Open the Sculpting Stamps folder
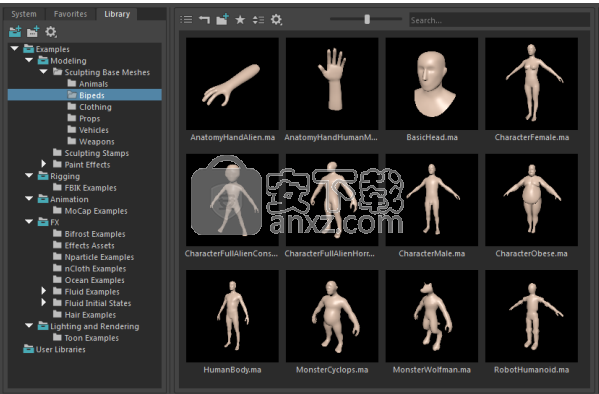 [91, 153]
